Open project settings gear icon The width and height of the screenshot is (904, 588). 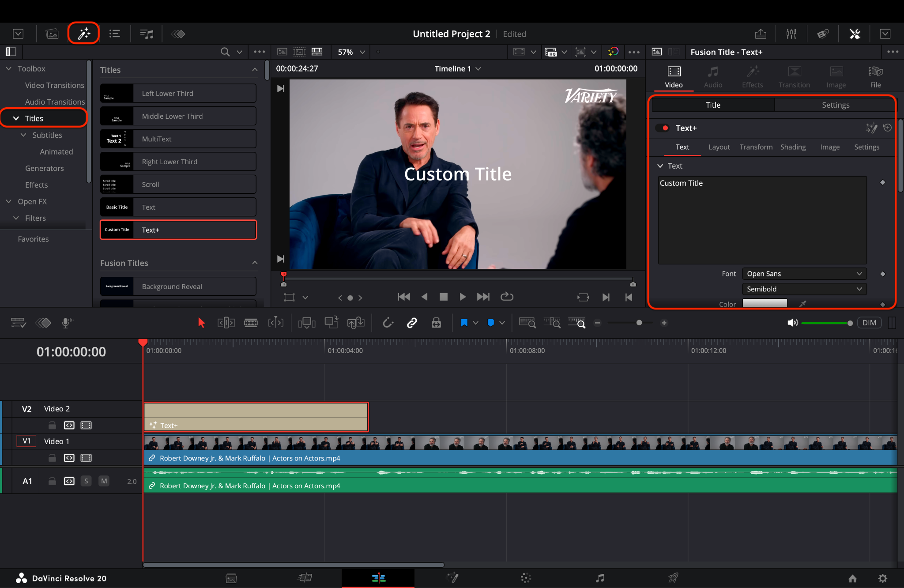882,578
